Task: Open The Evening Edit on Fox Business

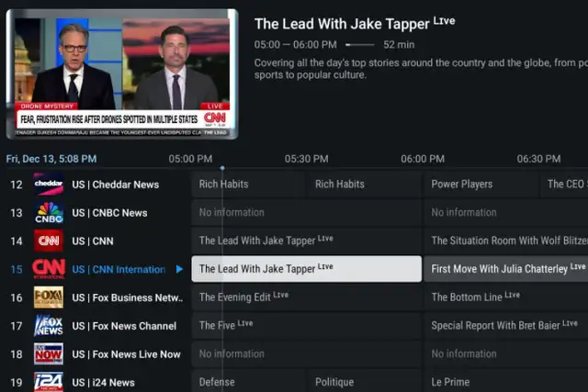Action: click(307, 297)
